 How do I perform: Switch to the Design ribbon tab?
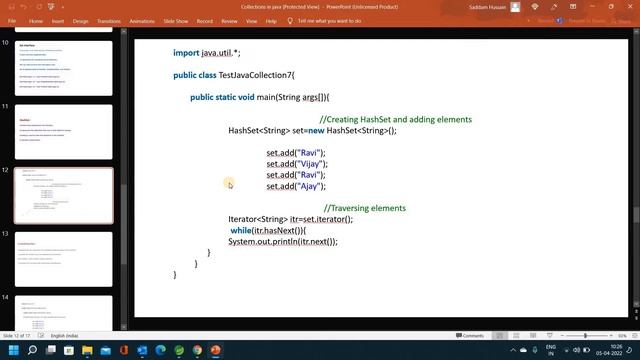(x=80, y=21)
